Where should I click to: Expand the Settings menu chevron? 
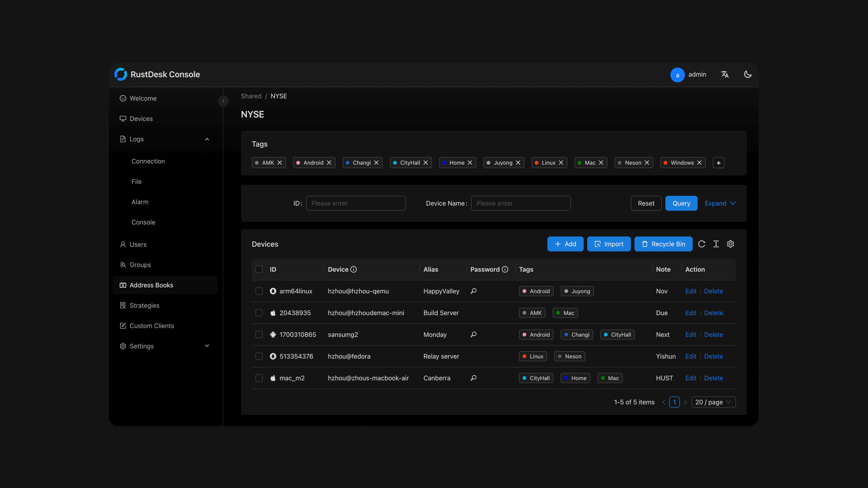coord(207,346)
